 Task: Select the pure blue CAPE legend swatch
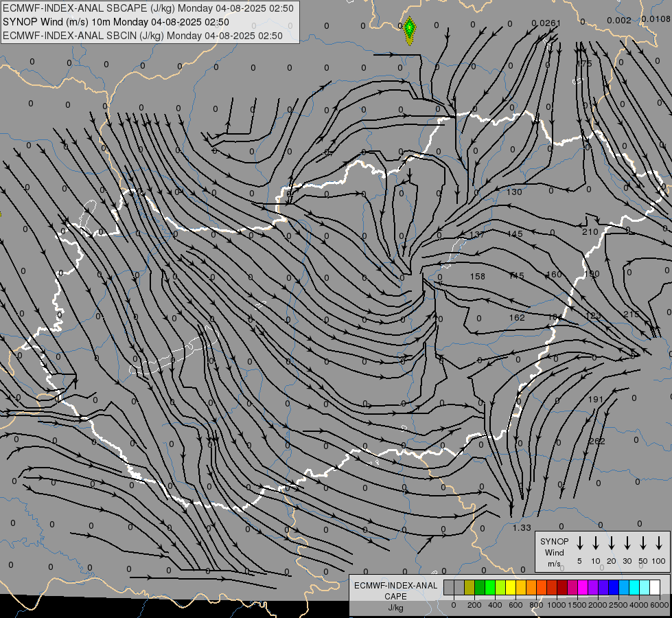pyautogui.click(x=614, y=588)
